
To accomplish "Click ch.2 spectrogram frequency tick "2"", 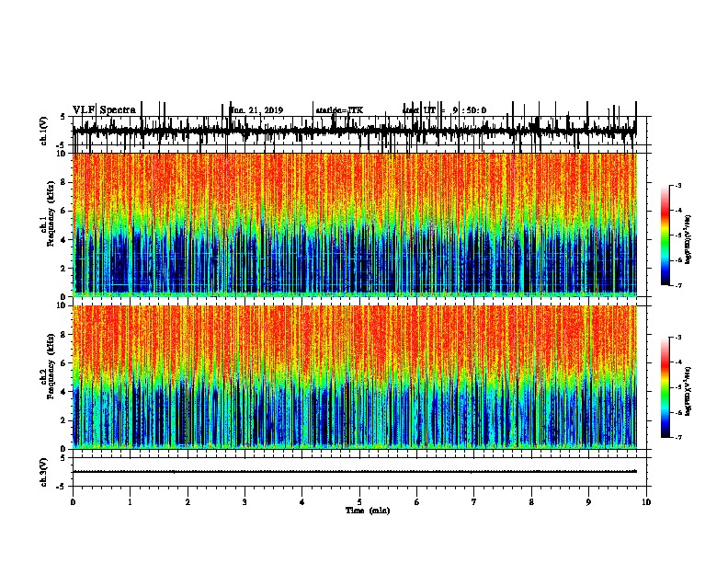I will (x=63, y=420).
